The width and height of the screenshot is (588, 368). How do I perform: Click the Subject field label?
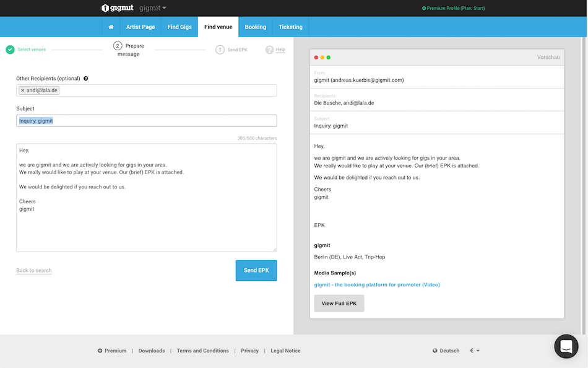tap(25, 108)
